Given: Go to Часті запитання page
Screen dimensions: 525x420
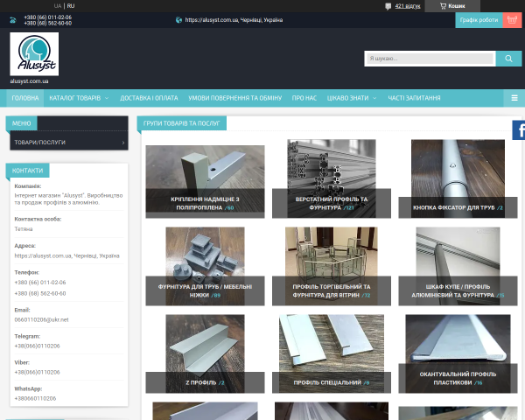Looking at the screenshot, I should [x=414, y=98].
